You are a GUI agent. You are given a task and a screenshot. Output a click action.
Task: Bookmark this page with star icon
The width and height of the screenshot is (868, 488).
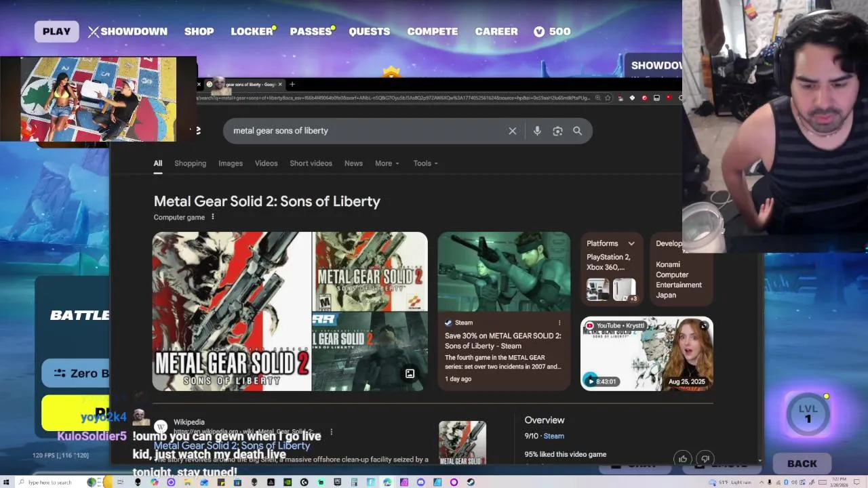coord(608,98)
